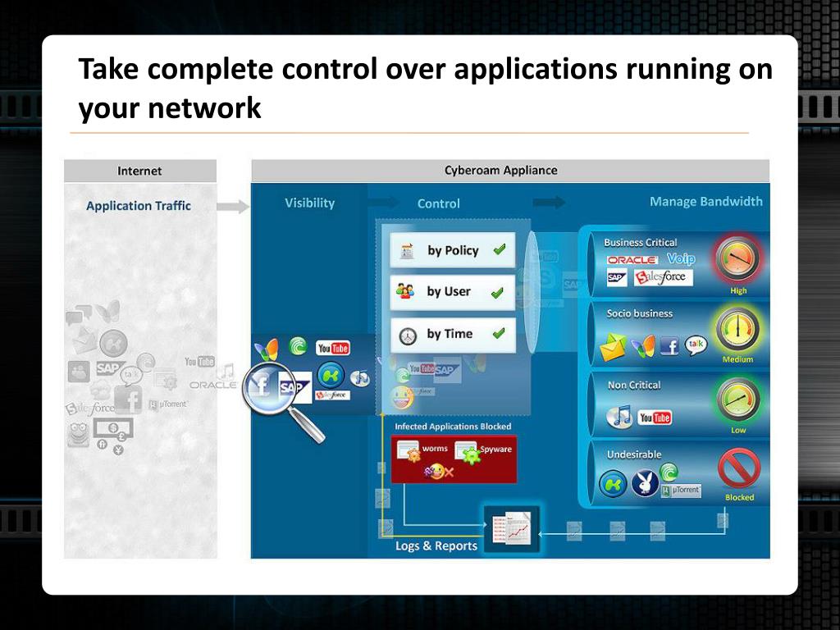Viewport: 840px width, 630px height.
Task: Select the iTunes music icon in Non Critical
Action: pos(619,417)
